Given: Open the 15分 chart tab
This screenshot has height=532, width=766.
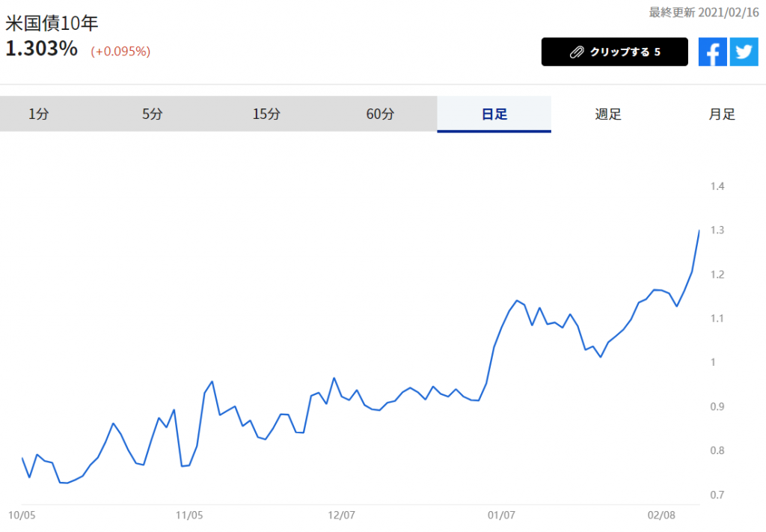Looking at the screenshot, I should [266, 114].
